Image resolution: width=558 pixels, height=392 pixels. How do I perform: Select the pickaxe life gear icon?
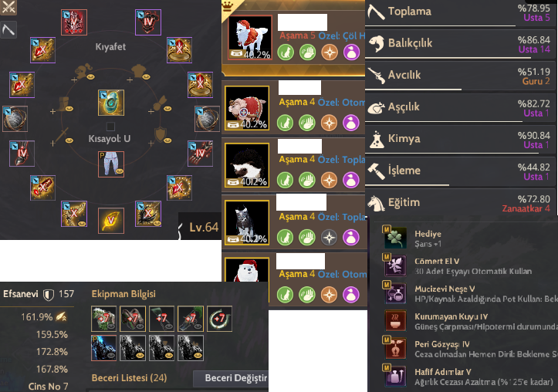[x=8, y=30]
